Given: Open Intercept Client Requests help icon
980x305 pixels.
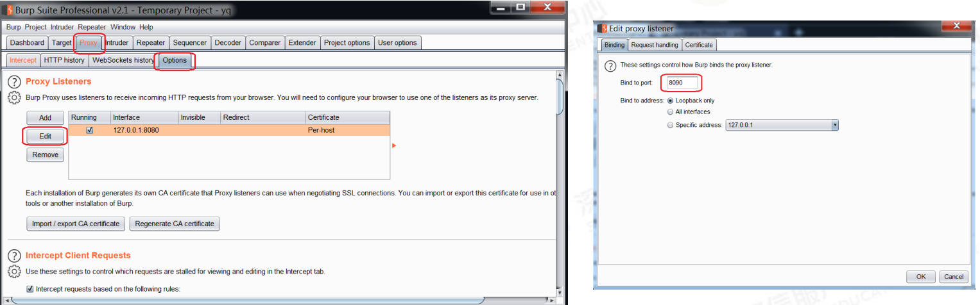Looking at the screenshot, I should click(14, 256).
